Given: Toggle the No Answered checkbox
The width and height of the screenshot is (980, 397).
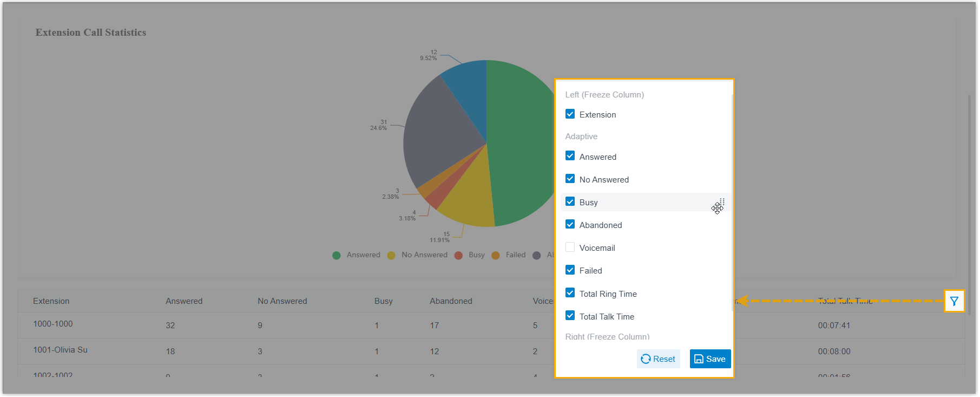Looking at the screenshot, I should coord(570,179).
